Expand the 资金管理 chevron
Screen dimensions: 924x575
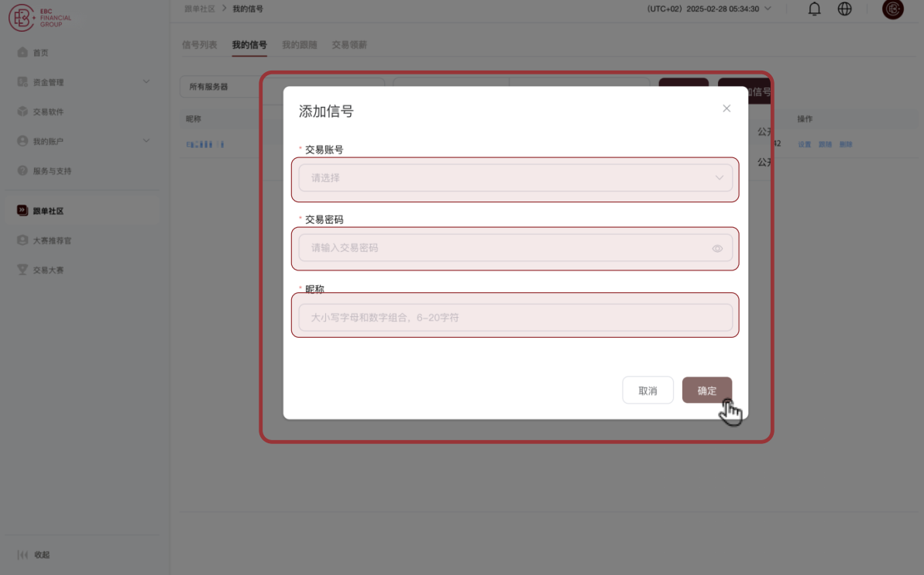[x=146, y=81]
